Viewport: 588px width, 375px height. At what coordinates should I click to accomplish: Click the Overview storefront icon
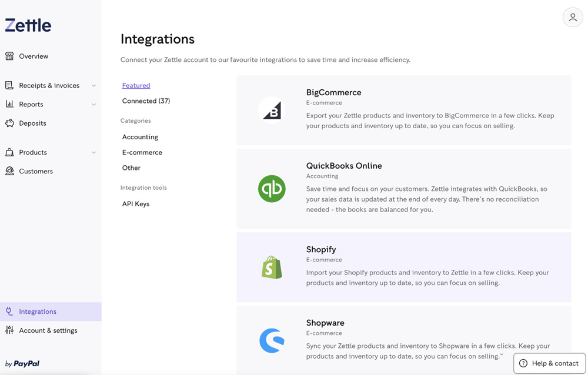(x=9, y=56)
